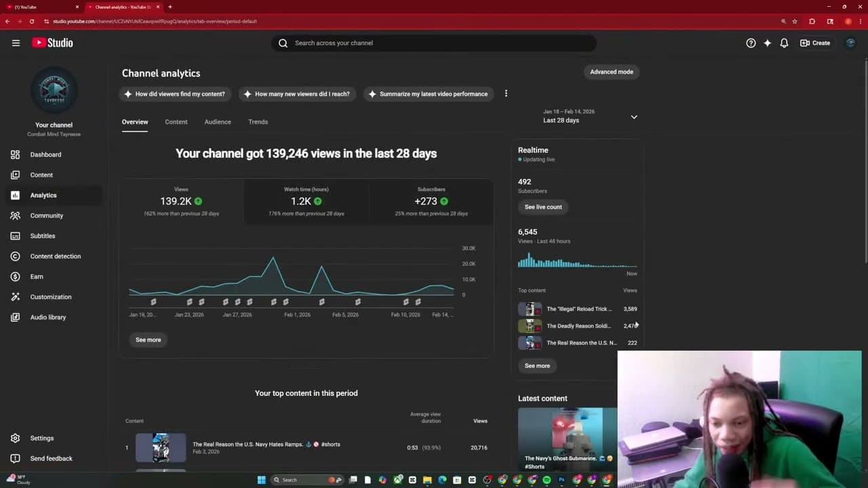868x488 pixels.
Task: Click the channel profile picture in sidebar
Action: click(54, 90)
